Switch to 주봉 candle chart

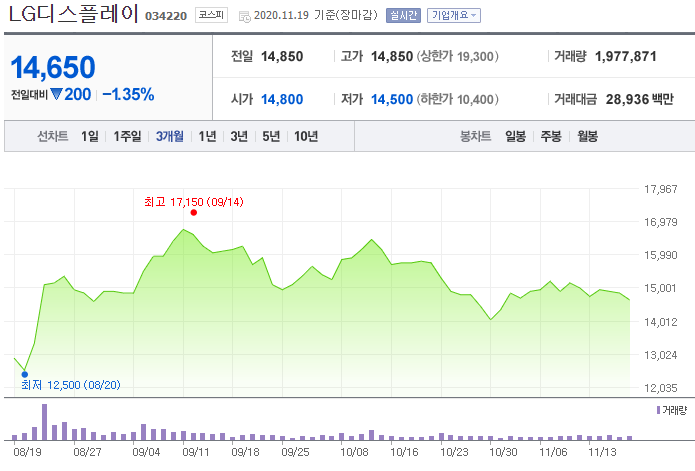551,136
